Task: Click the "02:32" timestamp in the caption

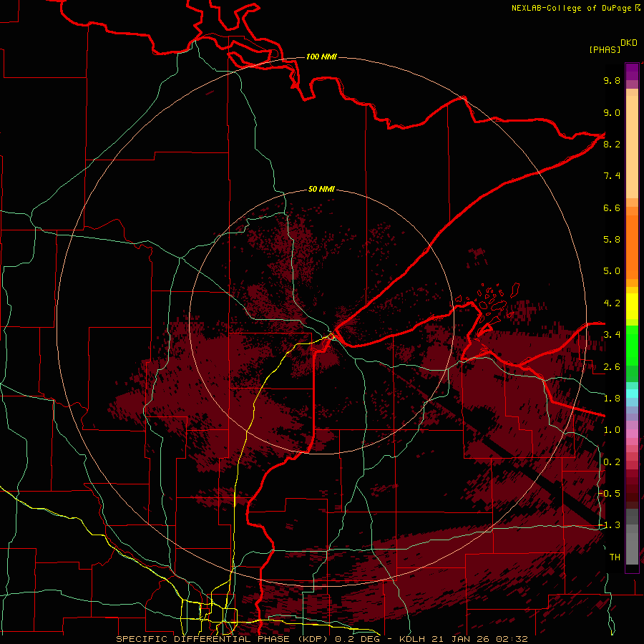Action: click(x=512, y=639)
